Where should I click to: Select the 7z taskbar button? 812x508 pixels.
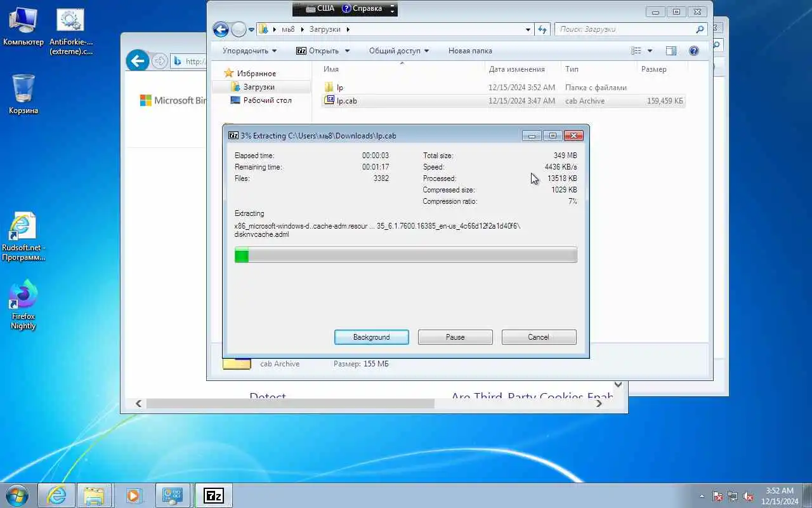pyautogui.click(x=213, y=495)
